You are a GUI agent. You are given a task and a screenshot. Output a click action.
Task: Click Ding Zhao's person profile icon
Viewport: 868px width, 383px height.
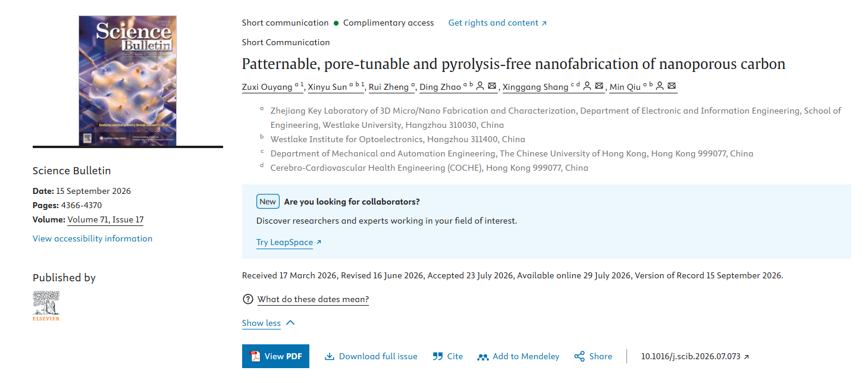click(x=481, y=86)
